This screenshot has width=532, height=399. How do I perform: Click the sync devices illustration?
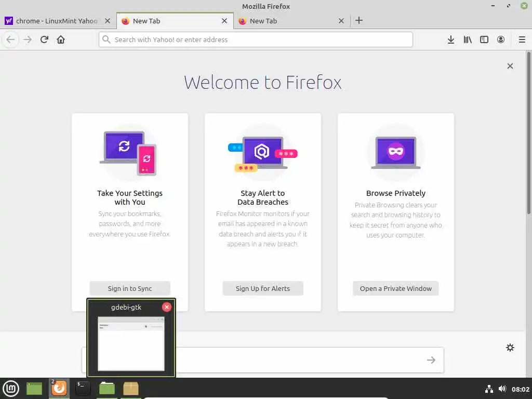tap(129, 153)
